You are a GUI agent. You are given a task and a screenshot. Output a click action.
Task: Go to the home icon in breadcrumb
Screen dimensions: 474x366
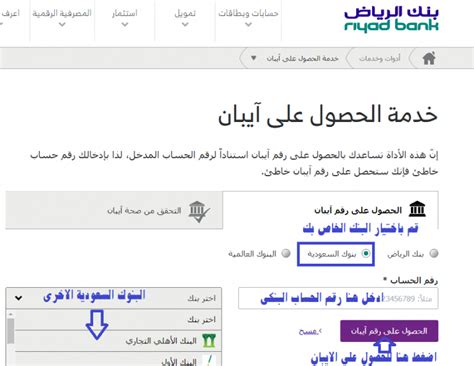pyautogui.click(x=429, y=58)
